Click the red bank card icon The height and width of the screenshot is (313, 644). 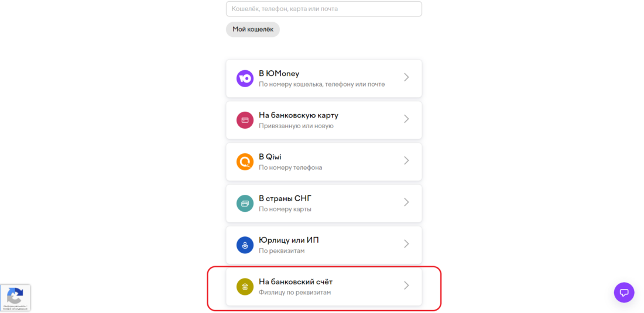(x=245, y=120)
